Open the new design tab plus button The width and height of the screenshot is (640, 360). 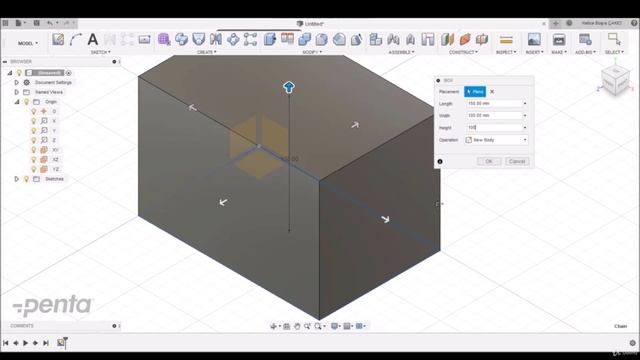click(556, 23)
